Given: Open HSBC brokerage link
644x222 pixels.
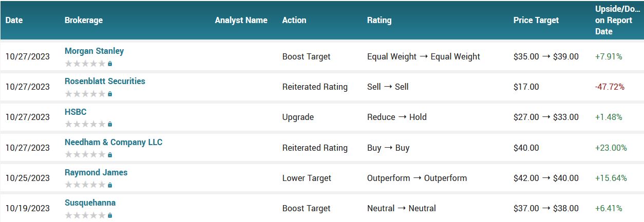Looking at the screenshot, I should [x=75, y=111].
